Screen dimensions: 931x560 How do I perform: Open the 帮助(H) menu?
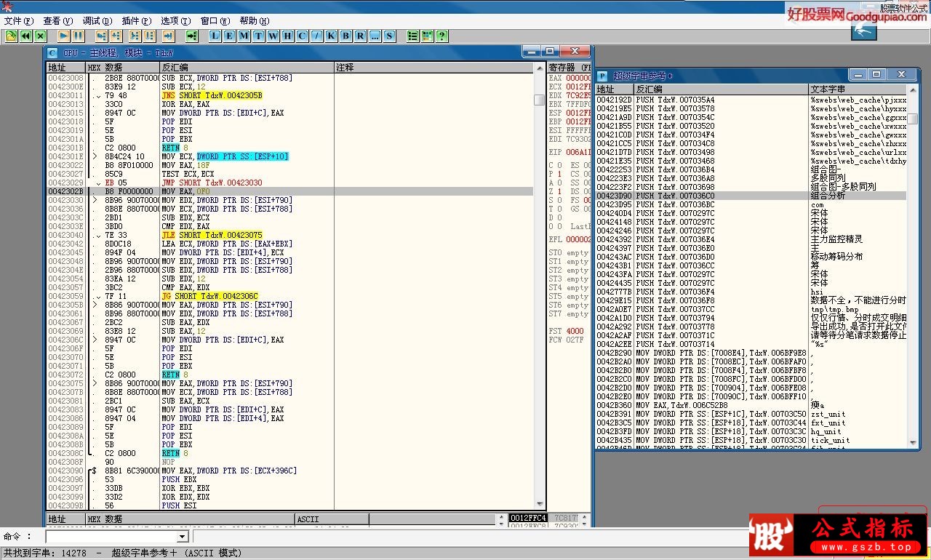tap(254, 21)
